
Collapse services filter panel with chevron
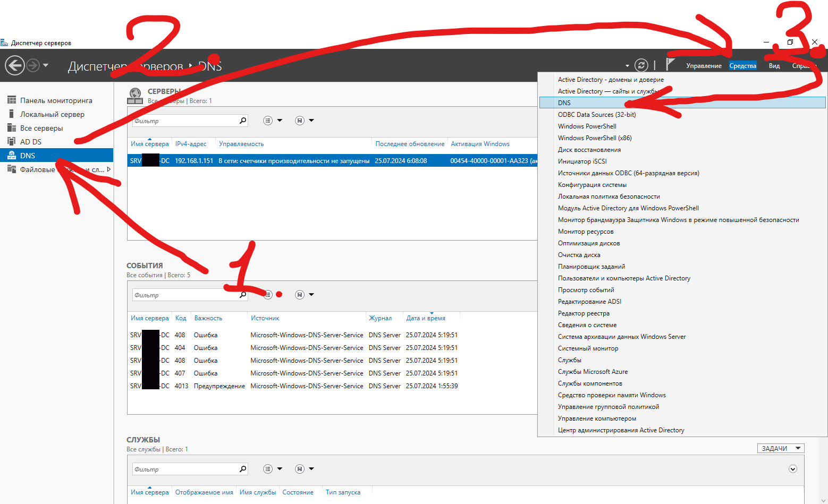point(793,469)
